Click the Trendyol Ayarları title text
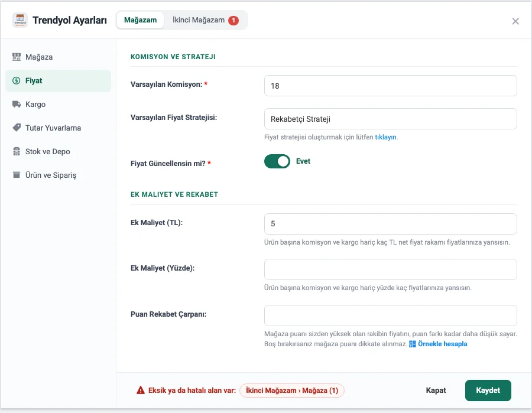This screenshot has height=413, width=532. (70, 20)
